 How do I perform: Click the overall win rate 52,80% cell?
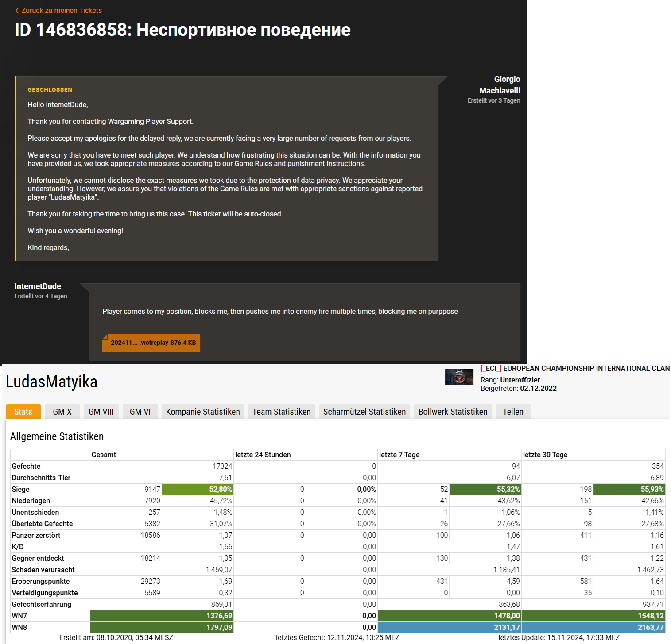[198, 489]
